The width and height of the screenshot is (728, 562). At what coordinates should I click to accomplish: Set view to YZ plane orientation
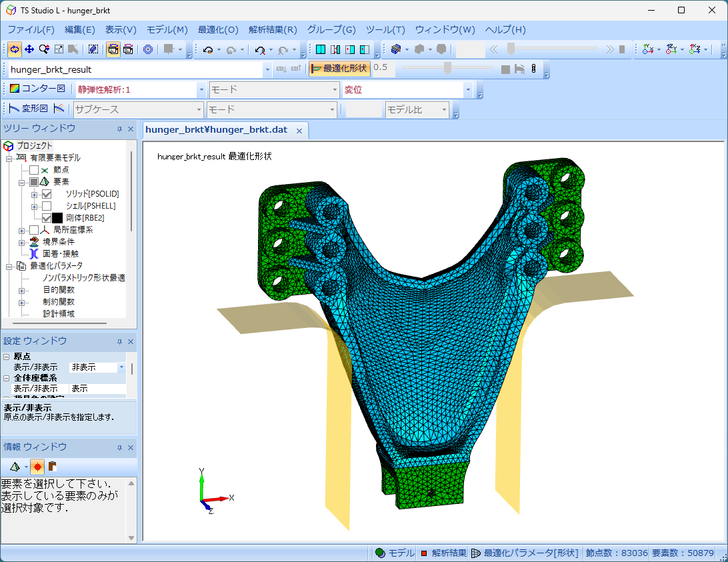(671, 49)
